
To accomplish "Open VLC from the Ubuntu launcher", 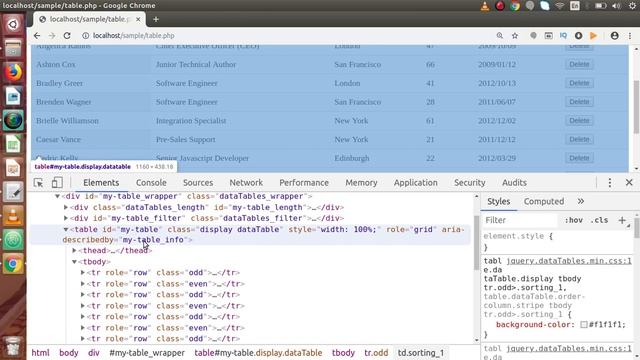I will (x=13, y=216).
